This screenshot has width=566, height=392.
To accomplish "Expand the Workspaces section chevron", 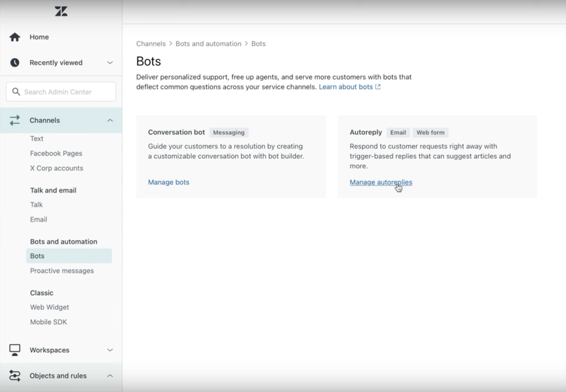I will (x=110, y=350).
